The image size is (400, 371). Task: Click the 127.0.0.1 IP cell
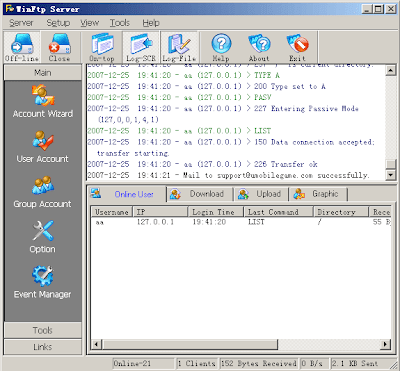(x=155, y=222)
